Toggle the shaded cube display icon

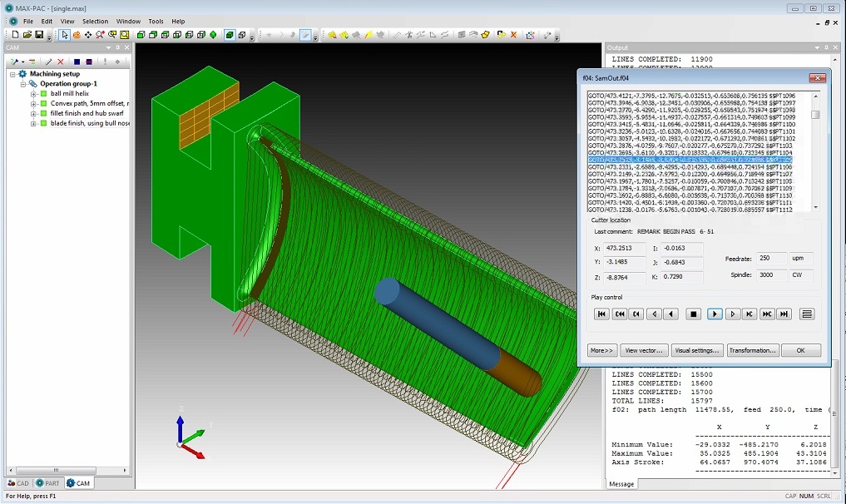(230, 35)
